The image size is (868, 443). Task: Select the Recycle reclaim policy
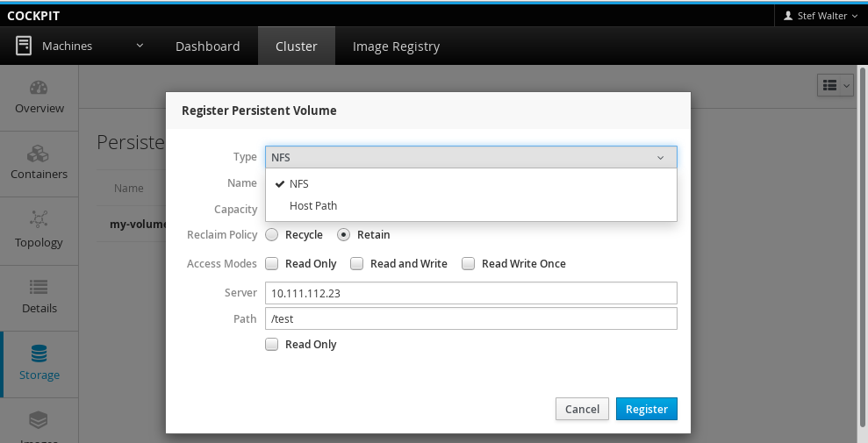click(x=272, y=235)
